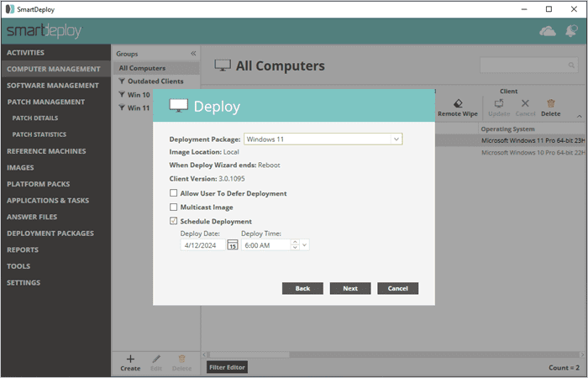Enable the Multicast Image checkbox
Image resolution: width=588 pixels, height=378 pixels.
(173, 207)
